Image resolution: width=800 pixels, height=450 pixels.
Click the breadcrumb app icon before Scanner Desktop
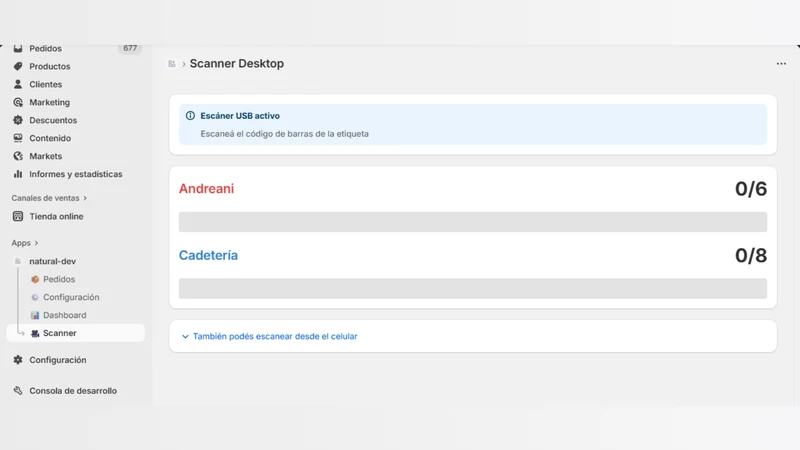(x=171, y=64)
